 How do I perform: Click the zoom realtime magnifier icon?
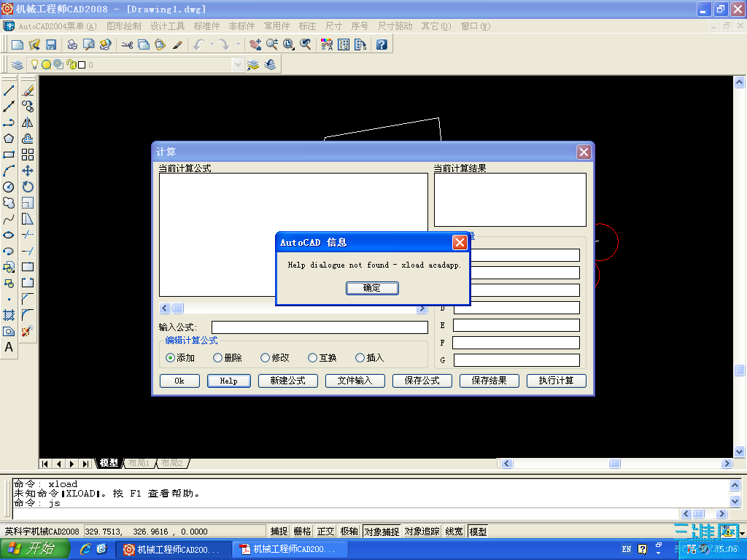[x=272, y=44]
